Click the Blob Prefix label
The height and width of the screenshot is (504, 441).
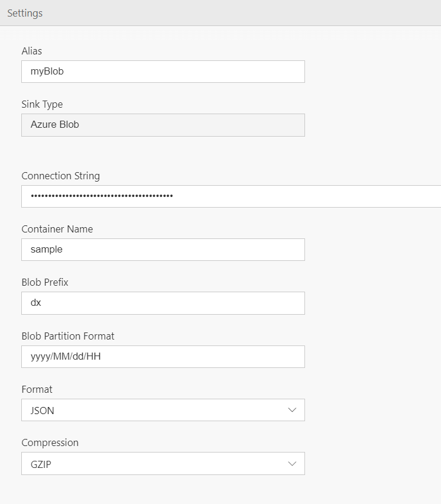click(x=45, y=282)
